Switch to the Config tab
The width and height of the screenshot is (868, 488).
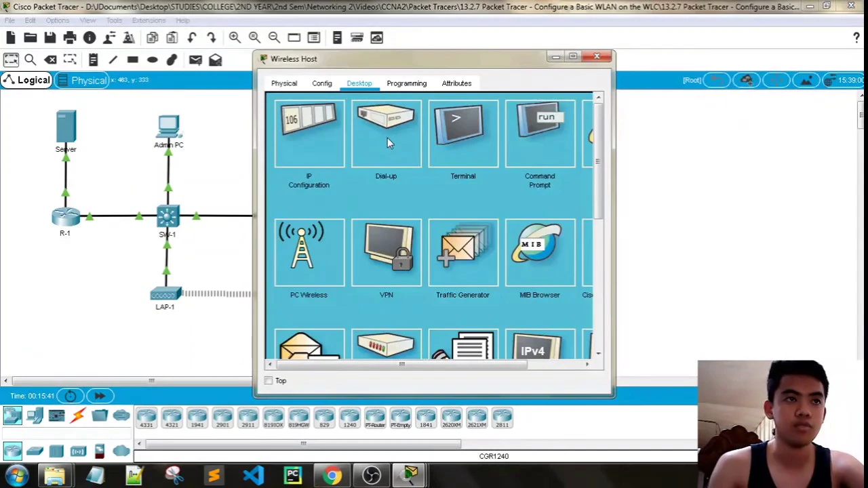click(322, 83)
